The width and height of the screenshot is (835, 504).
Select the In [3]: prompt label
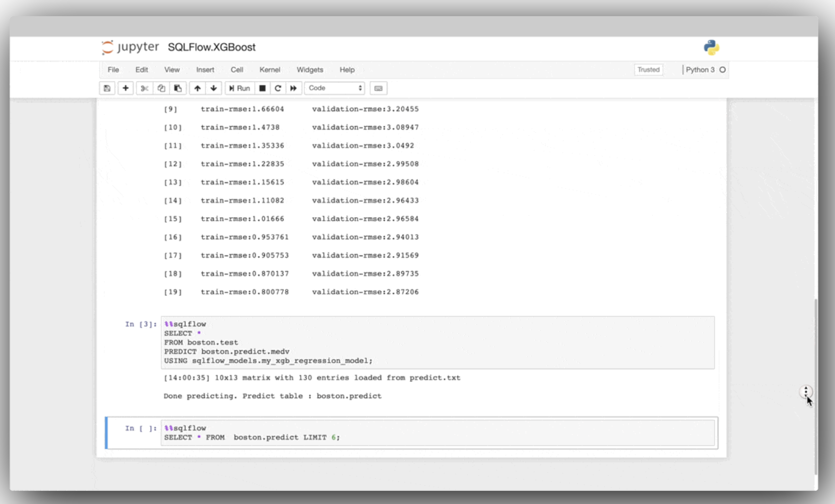[141, 324]
